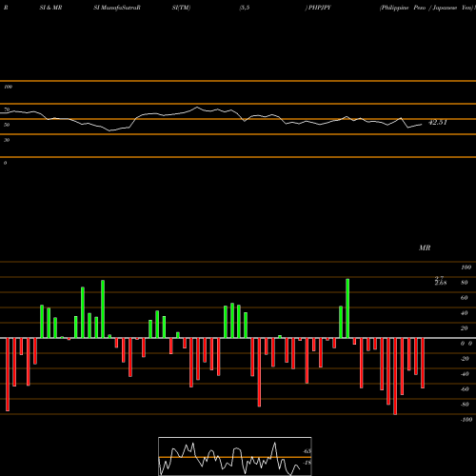Viewport: 476px width, 476px height.
Task: Click the 'SI & MR' title text
Action: pyautogui.click(x=50, y=8)
